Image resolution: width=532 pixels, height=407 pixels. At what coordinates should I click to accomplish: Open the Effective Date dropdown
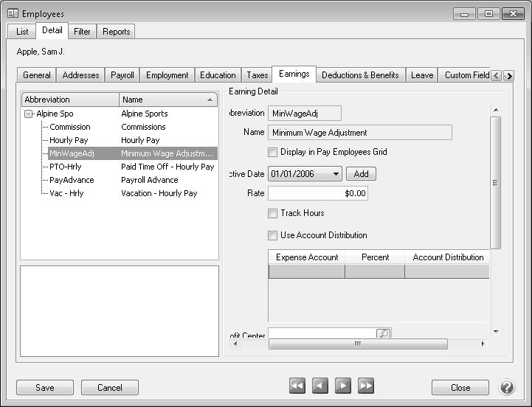[336, 174]
